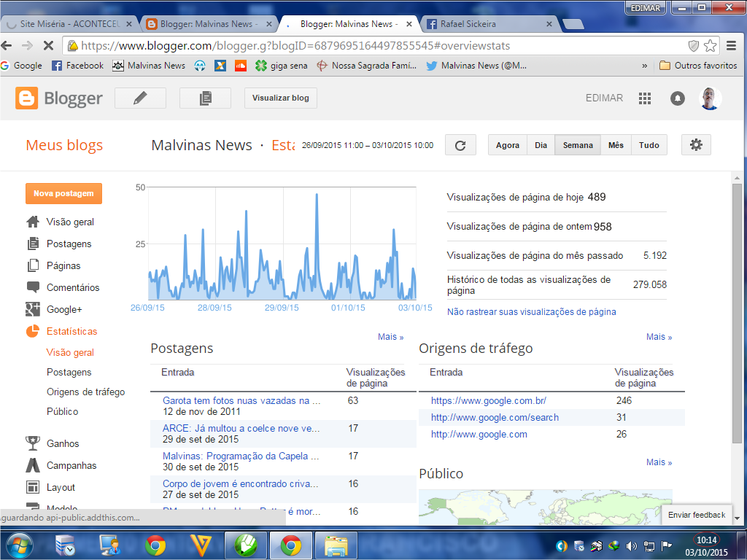Switch to Site Miséria tab
The image size is (747, 560).
click(x=69, y=24)
